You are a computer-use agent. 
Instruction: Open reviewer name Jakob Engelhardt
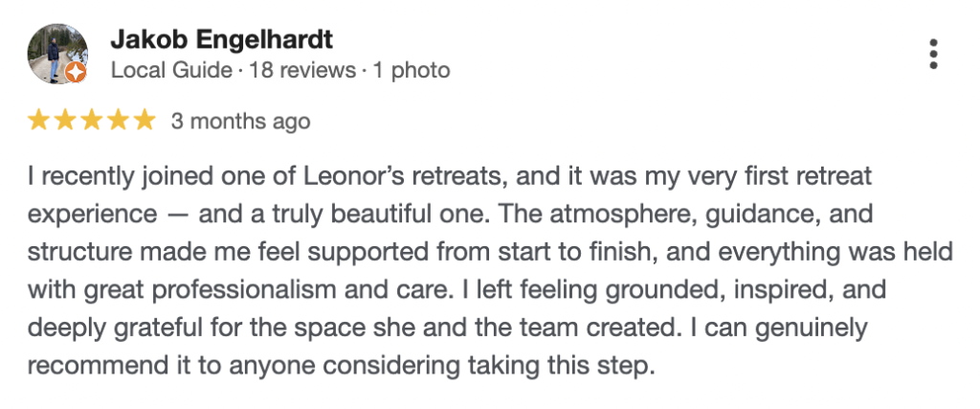pos(222,40)
